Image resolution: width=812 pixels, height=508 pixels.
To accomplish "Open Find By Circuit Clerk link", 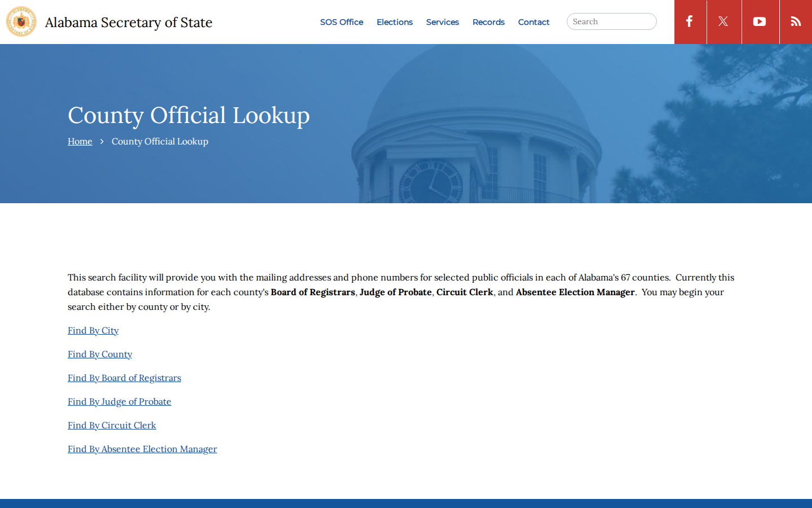I will (112, 425).
